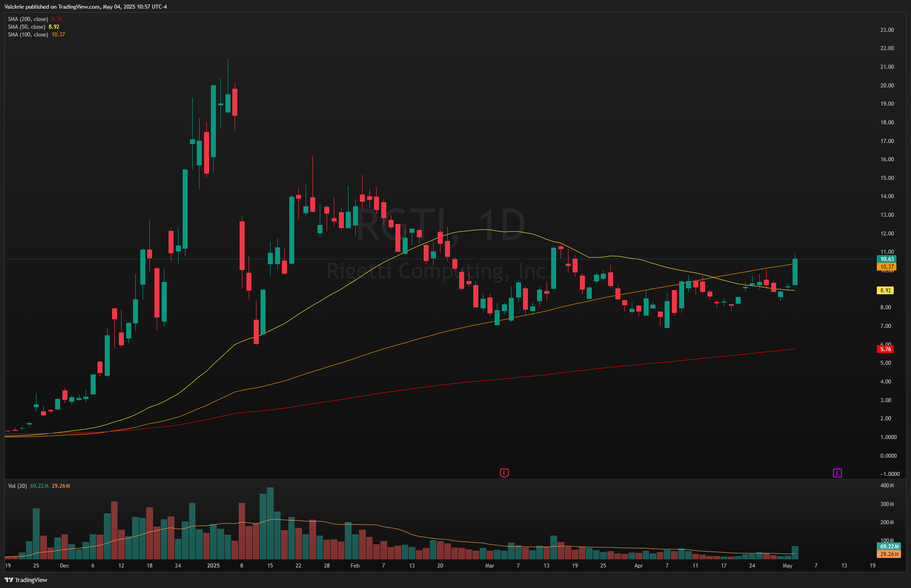Click the Mar label on time axis
This screenshot has width=911, height=588.
[x=490, y=566]
